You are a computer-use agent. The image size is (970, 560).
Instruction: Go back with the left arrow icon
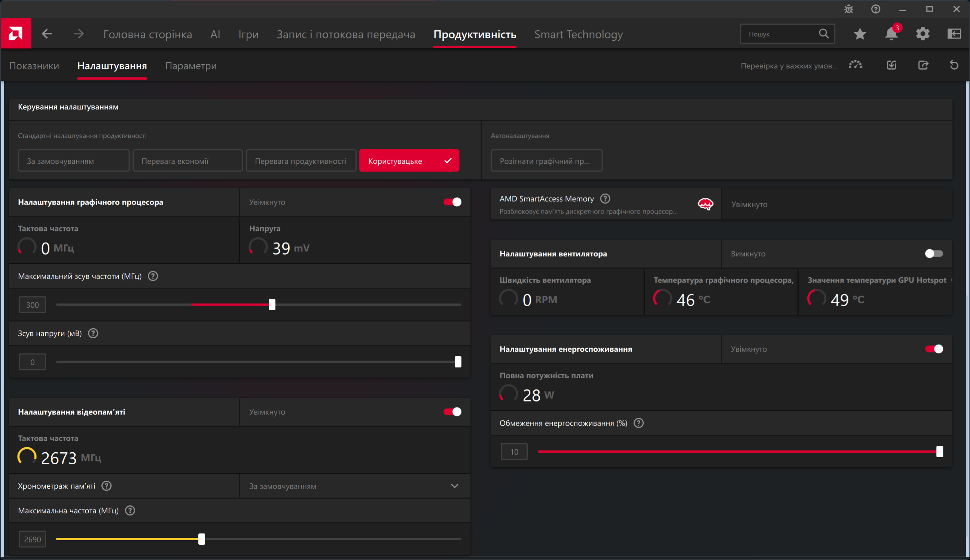(x=47, y=34)
